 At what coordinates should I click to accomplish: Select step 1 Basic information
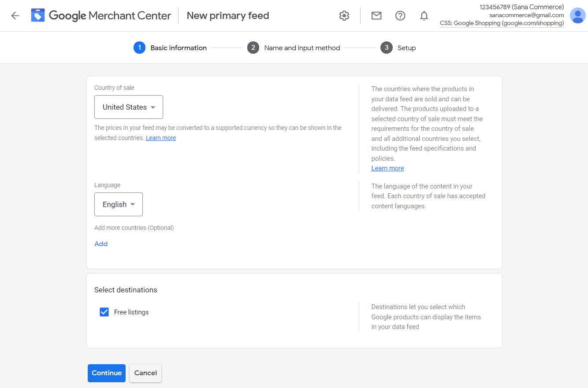coord(170,48)
